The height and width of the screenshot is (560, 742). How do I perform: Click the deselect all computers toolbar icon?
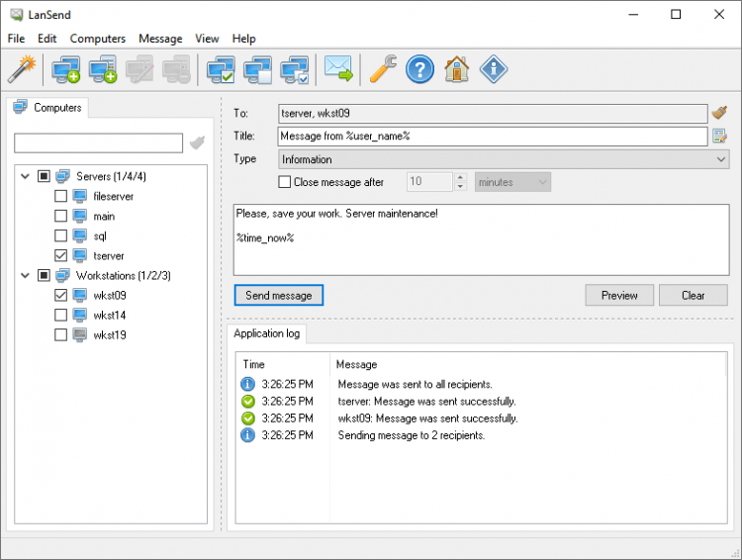[257, 69]
